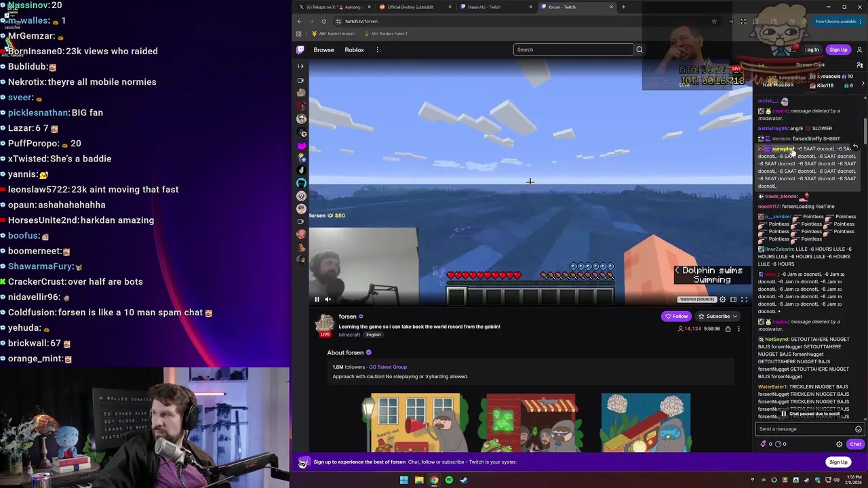Viewport: 868px width, 488px height.
Task: Follow the forsen channel
Action: click(676, 316)
